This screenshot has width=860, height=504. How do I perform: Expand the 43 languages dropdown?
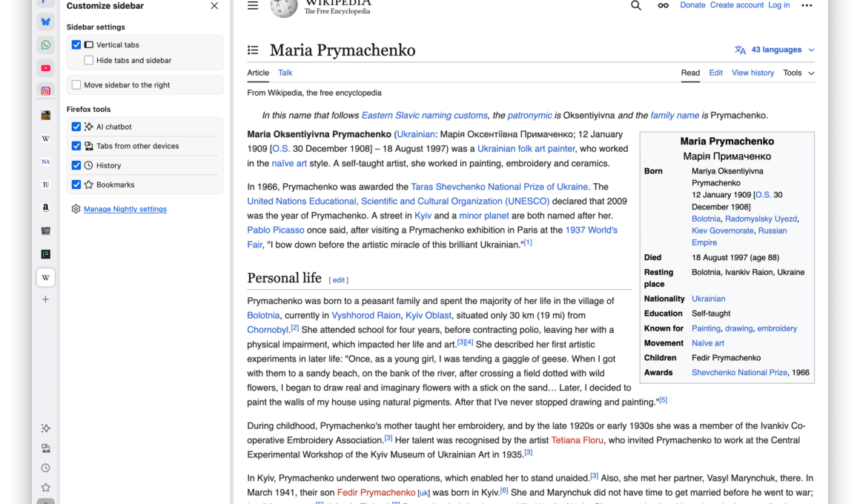tap(782, 50)
